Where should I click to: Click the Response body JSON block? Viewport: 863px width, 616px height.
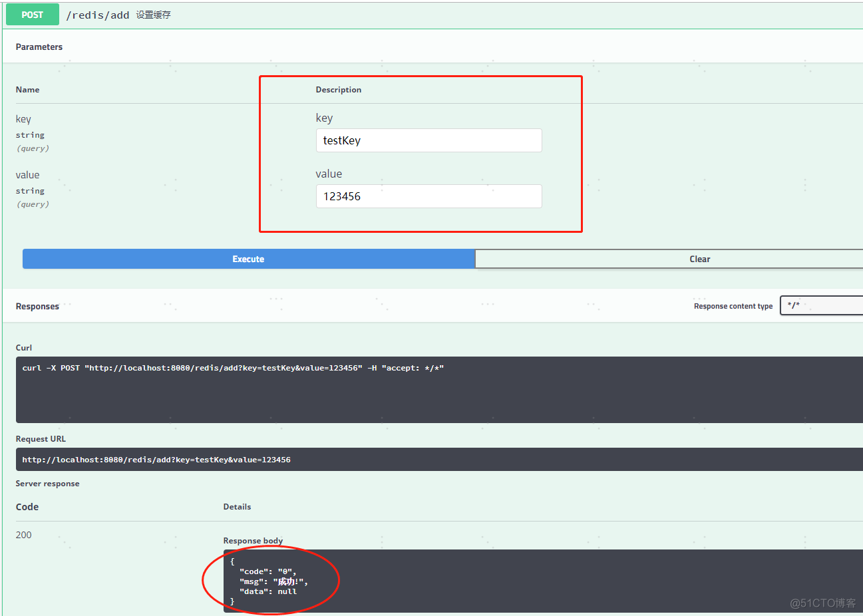tap(543, 581)
